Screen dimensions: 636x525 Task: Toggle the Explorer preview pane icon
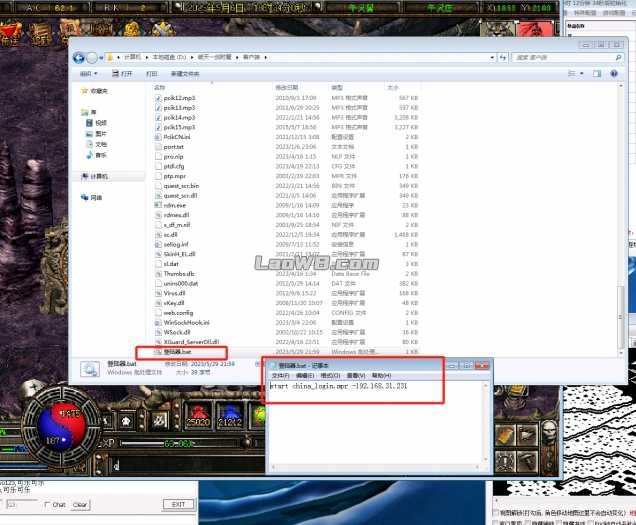597,73
